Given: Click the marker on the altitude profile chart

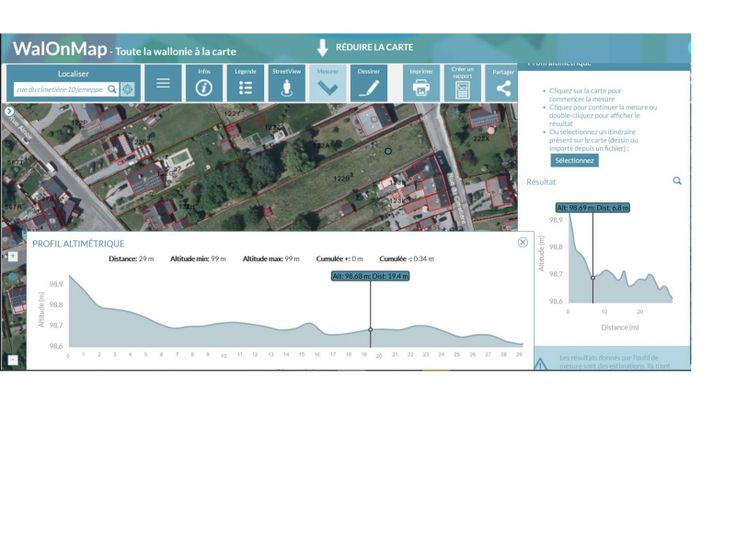Looking at the screenshot, I should 370,329.
